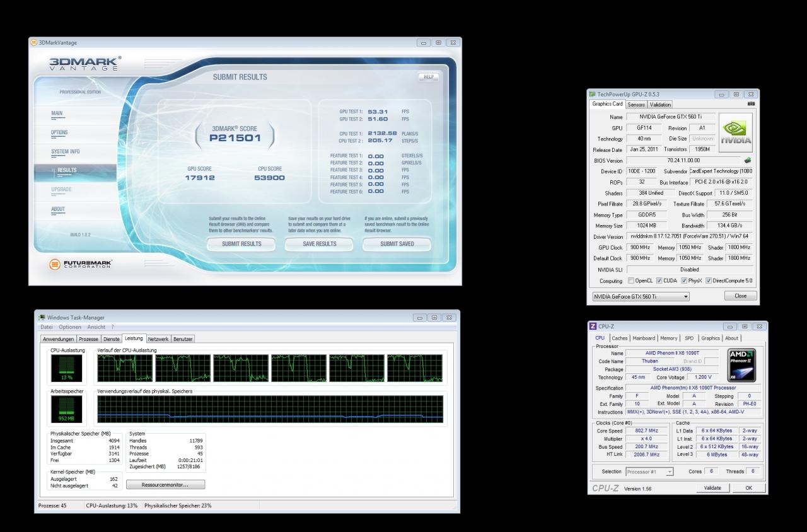
Task: Open Options in the 3DMark sidebar
Action: pyautogui.click(x=59, y=132)
